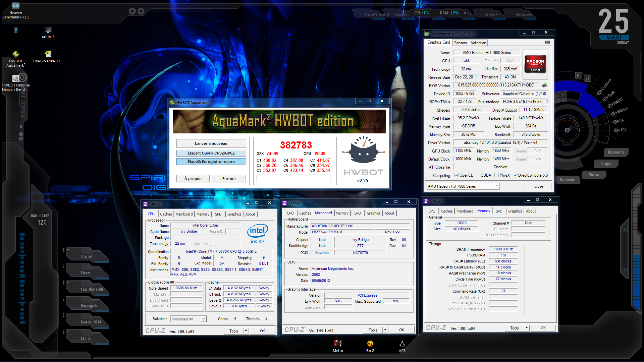Click the À propos button
Screen dimensions: 644x362
(193, 179)
